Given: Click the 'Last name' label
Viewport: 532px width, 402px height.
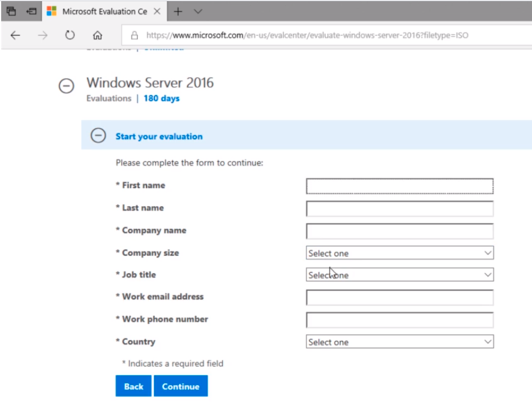Looking at the screenshot, I should [x=143, y=208].
